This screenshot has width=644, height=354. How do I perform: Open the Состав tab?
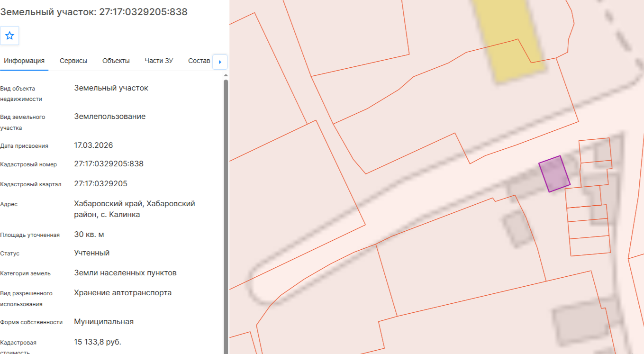[199, 61]
